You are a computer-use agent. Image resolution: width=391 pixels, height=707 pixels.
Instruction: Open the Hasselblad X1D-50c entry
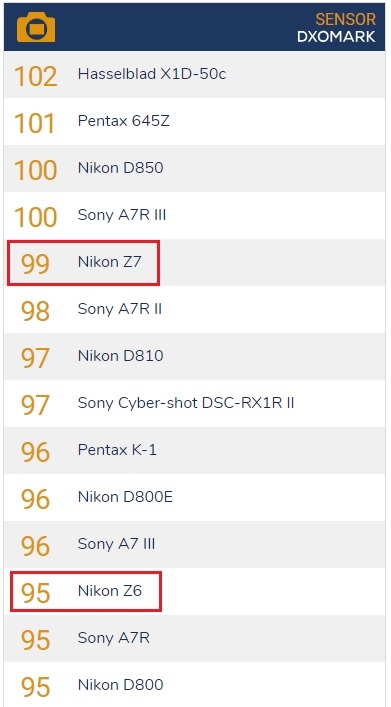pyautogui.click(x=195, y=74)
